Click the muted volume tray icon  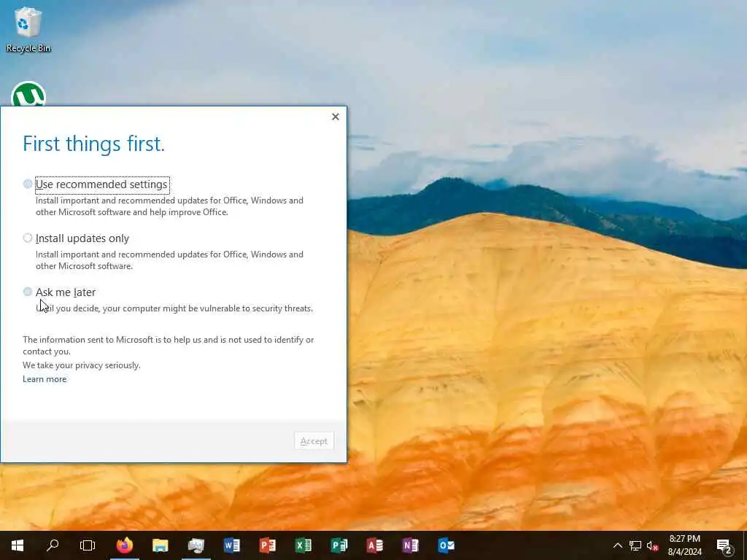652,545
